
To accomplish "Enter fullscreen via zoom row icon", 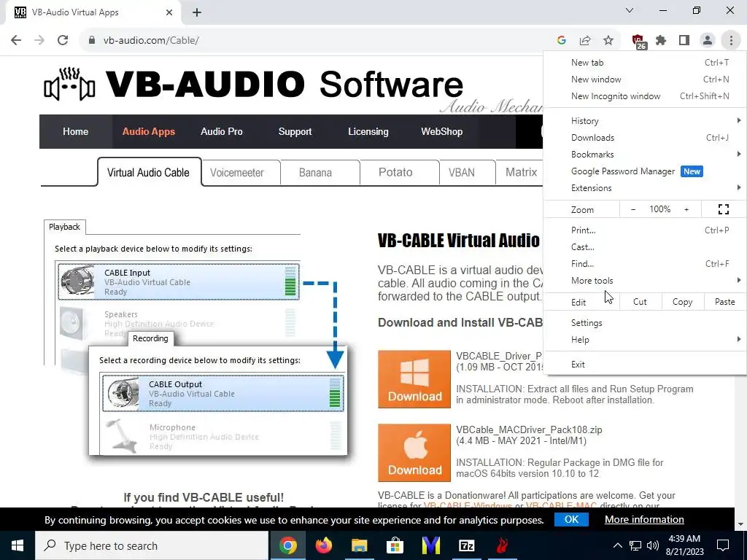I will [x=723, y=209].
